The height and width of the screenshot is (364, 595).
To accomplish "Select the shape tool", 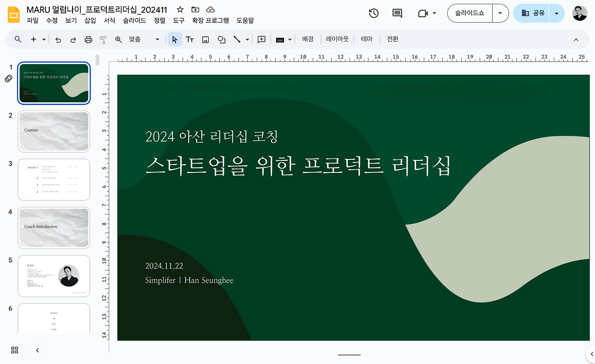I will (221, 40).
